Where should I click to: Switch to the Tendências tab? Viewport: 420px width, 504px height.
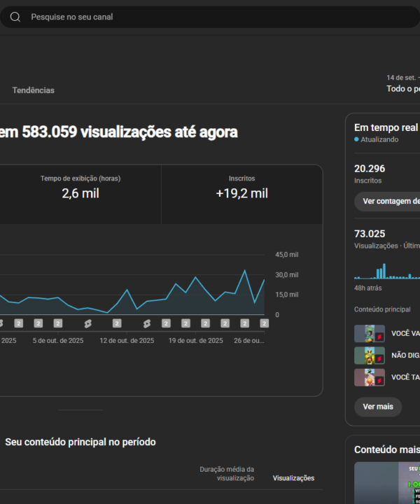[x=33, y=90]
